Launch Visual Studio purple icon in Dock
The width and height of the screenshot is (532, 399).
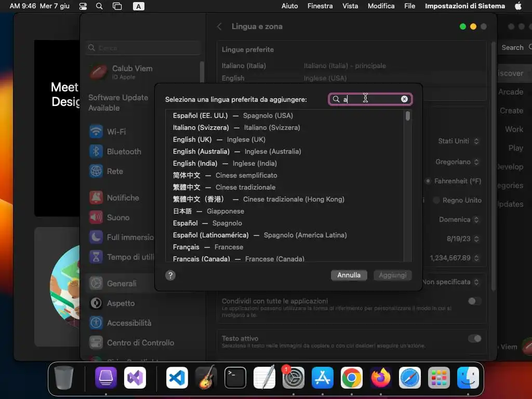(x=135, y=378)
